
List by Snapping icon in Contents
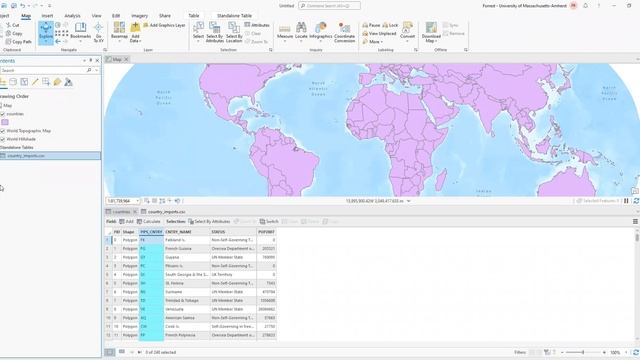(46, 82)
